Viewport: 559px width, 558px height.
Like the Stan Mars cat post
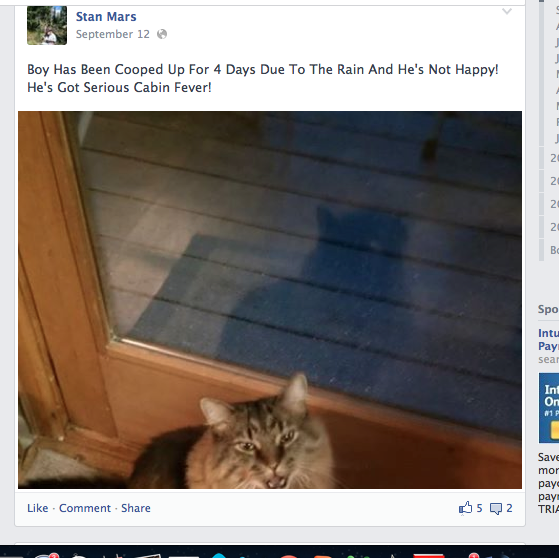point(37,508)
